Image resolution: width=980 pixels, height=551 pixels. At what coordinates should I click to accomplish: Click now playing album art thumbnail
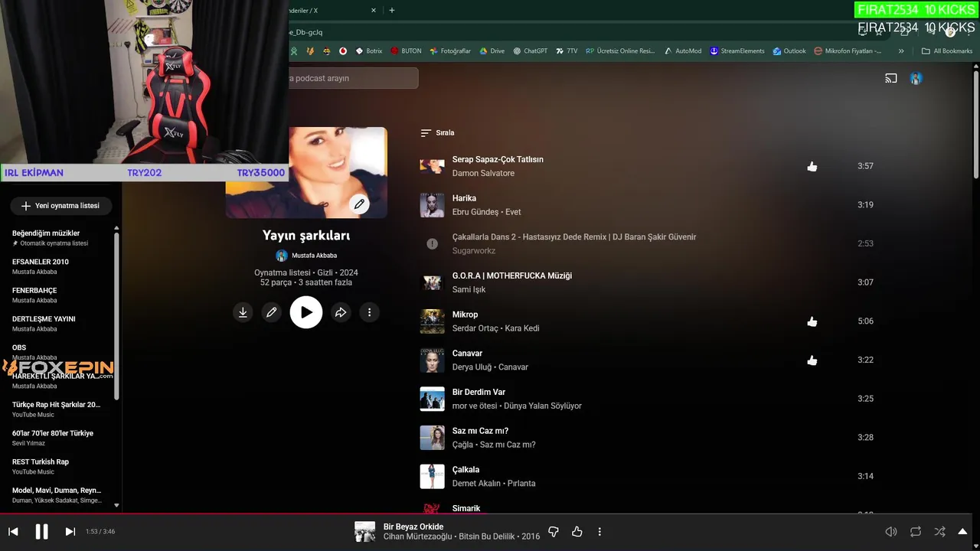(x=365, y=531)
